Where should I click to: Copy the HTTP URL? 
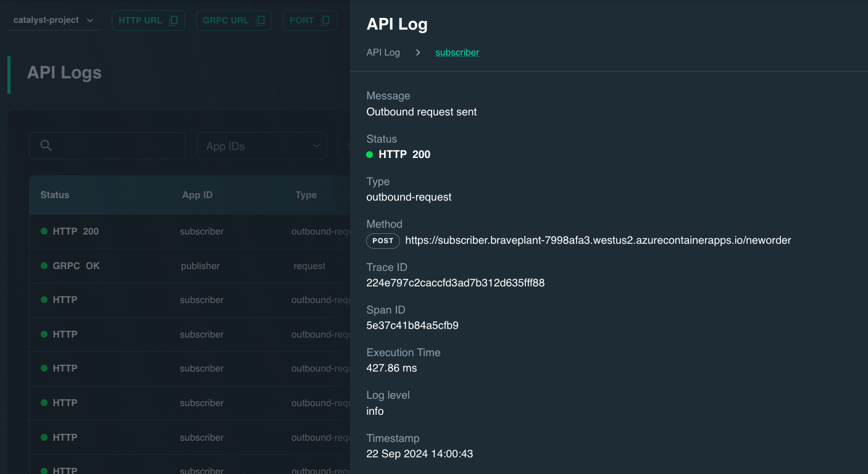(x=148, y=20)
